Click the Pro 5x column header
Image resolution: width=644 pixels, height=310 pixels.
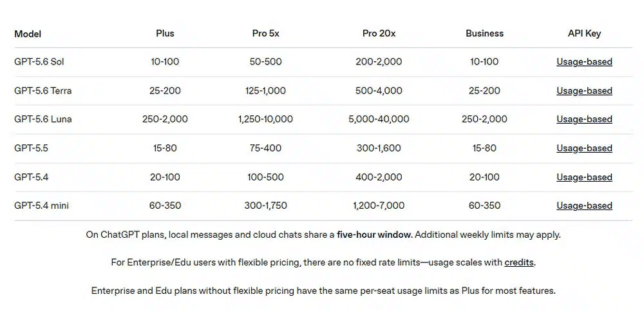coord(265,34)
